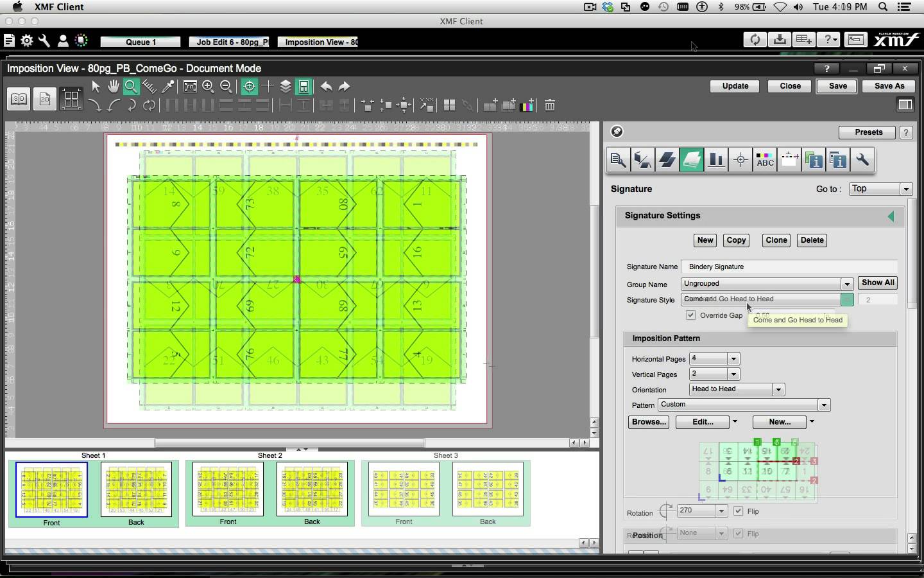Click the four-square grid toolbar icon
The height and width of the screenshot is (578, 924).
pyautogui.click(x=449, y=105)
